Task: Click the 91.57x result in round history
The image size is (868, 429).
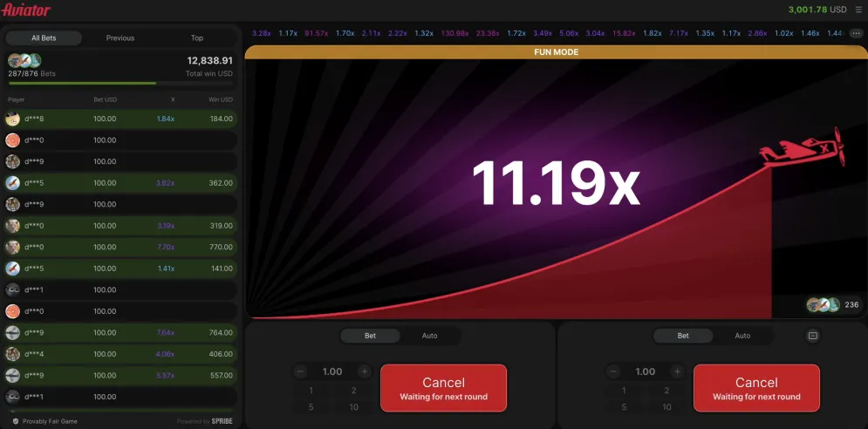Action: (x=316, y=33)
